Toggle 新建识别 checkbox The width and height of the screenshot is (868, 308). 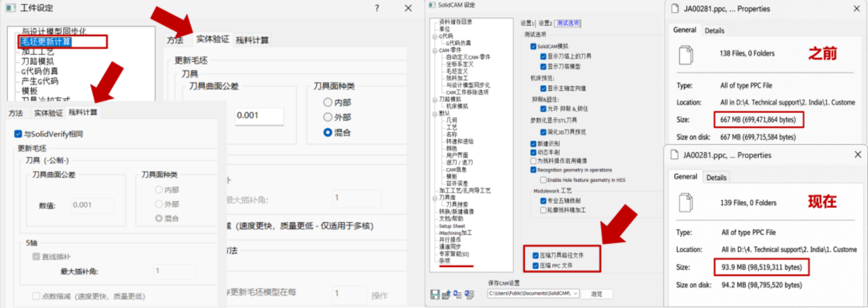[x=533, y=144]
